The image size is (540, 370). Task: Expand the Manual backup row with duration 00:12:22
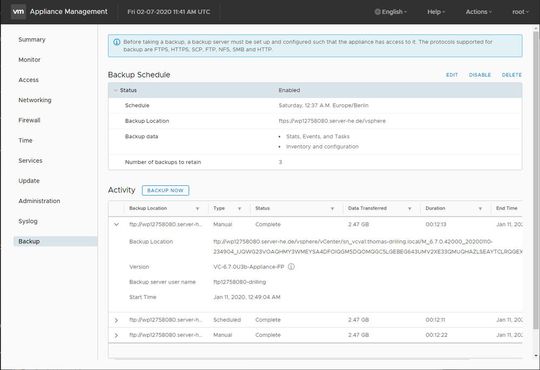point(116,335)
